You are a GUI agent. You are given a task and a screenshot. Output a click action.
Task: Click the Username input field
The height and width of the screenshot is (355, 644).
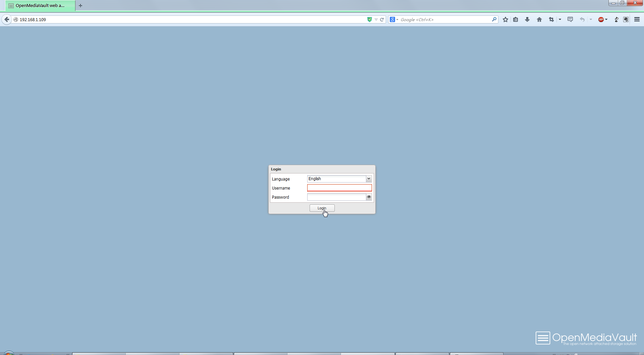pyautogui.click(x=339, y=188)
